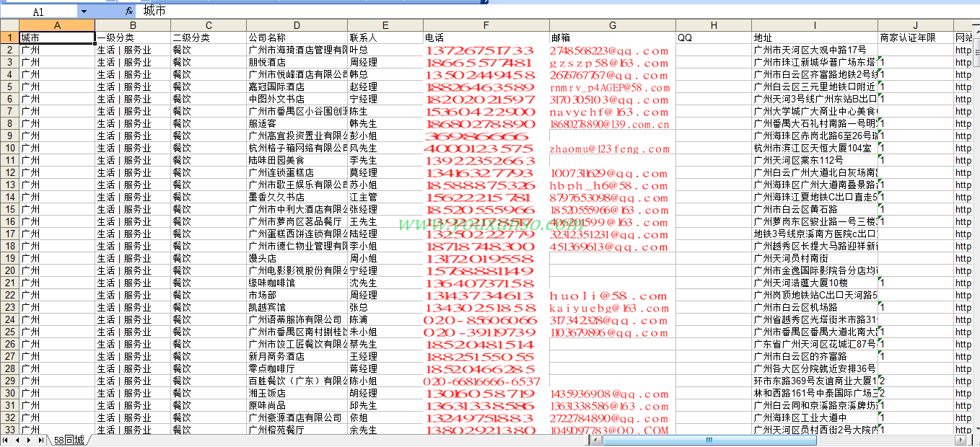Viewport: 980px width, 447px height.
Task: Click the Name Box showing A1
Action: pyautogui.click(x=38, y=12)
